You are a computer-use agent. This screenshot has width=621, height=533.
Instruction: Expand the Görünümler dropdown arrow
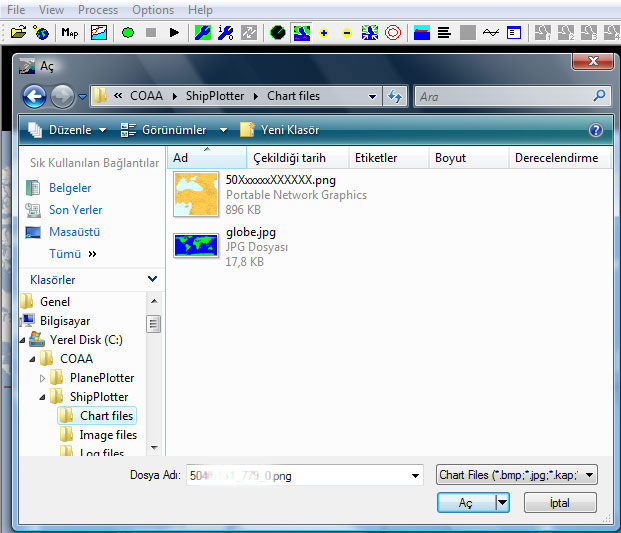pyautogui.click(x=224, y=130)
